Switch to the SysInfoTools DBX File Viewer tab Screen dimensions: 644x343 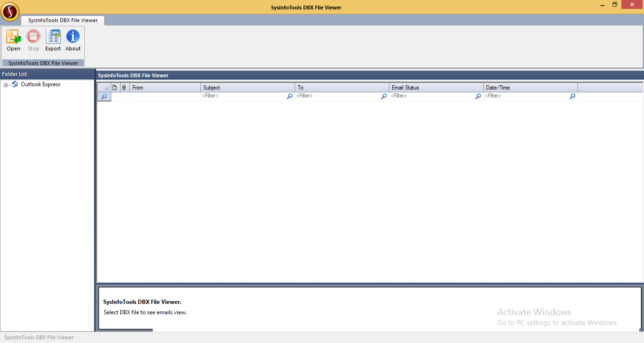[62, 20]
